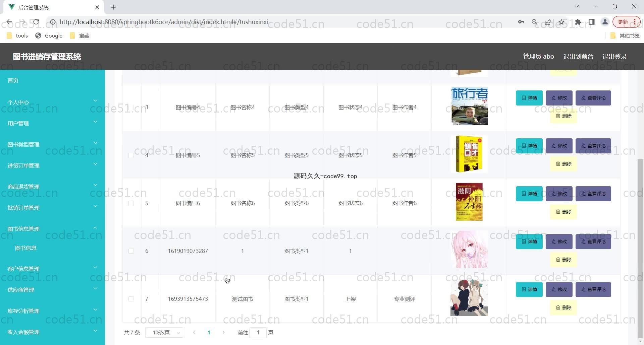Click 退出登录 to log out
644x345 pixels.
point(614,56)
